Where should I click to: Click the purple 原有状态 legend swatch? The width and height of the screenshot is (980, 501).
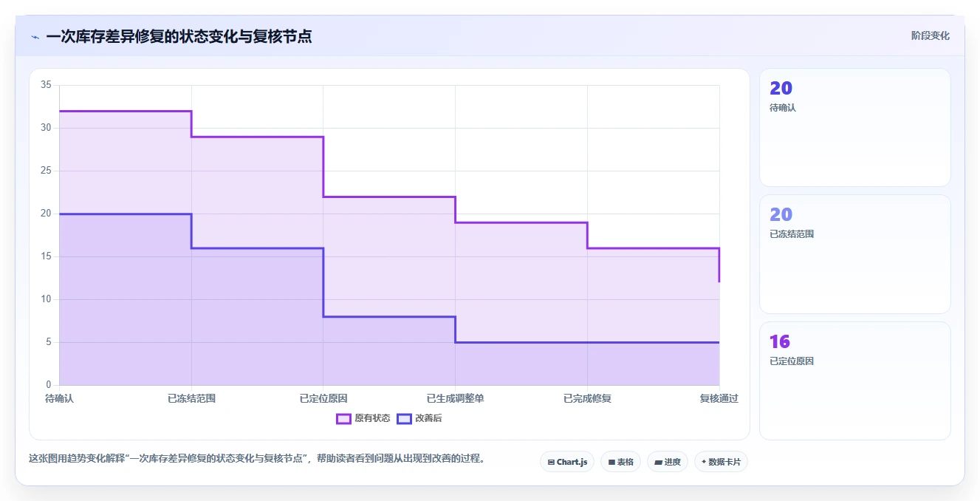(343, 418)
